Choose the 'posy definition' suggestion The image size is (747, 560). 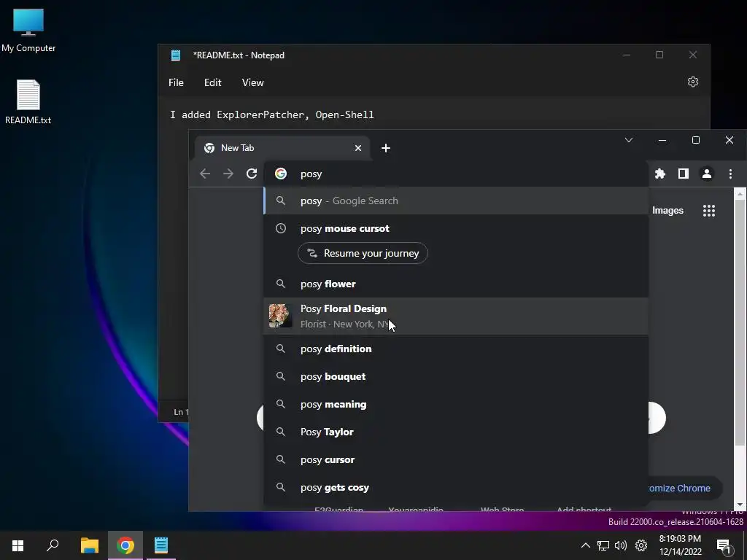tap(456, 349)
